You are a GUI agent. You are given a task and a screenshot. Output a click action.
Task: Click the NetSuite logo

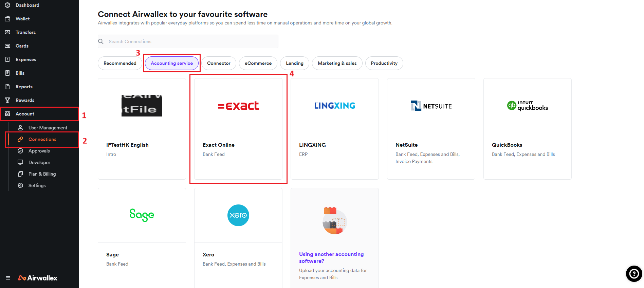point(431,106)
